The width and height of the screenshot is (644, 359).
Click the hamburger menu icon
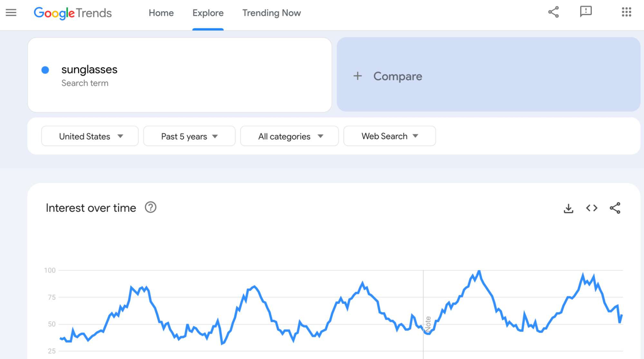(11, 13)
